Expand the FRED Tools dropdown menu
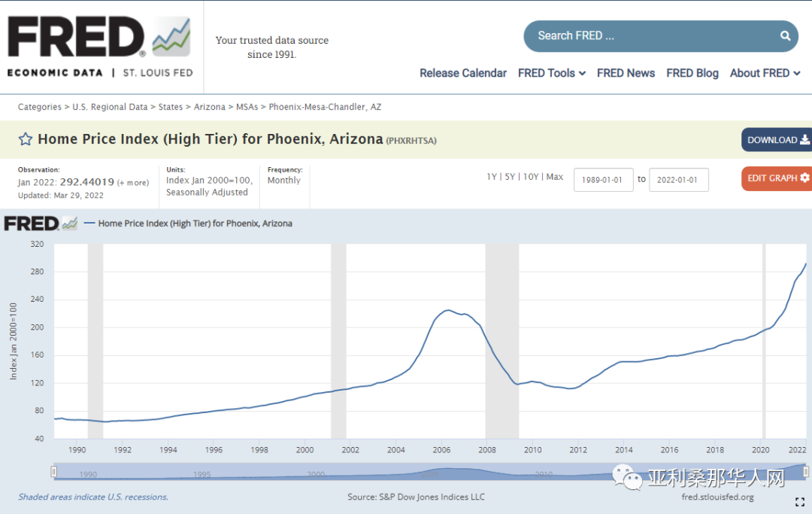 click(552, 73)
